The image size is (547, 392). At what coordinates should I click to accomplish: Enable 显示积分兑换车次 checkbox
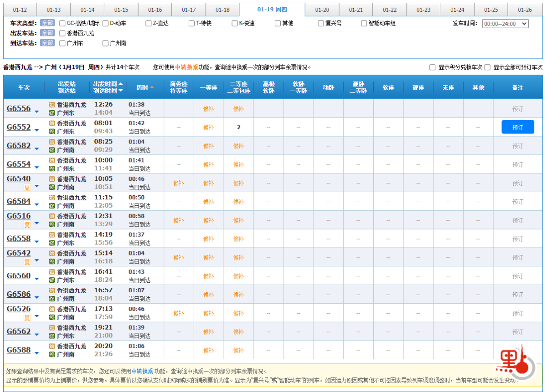[x=433, y=67]
